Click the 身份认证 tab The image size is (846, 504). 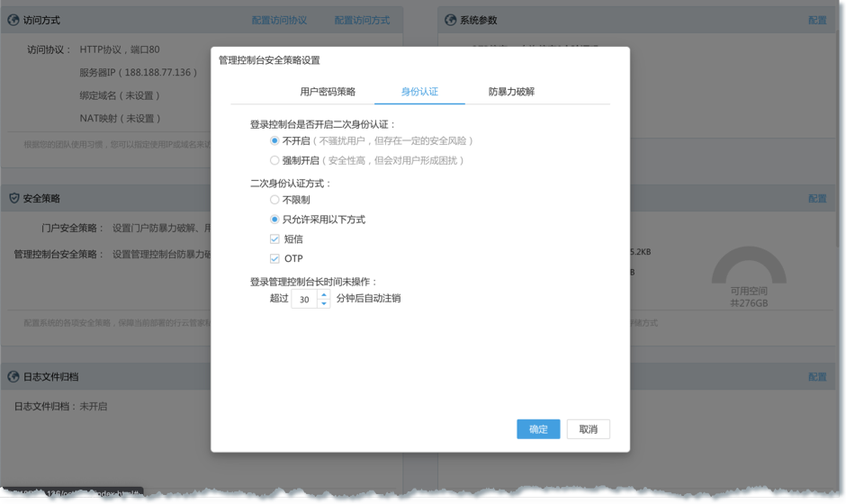(419, 92)
